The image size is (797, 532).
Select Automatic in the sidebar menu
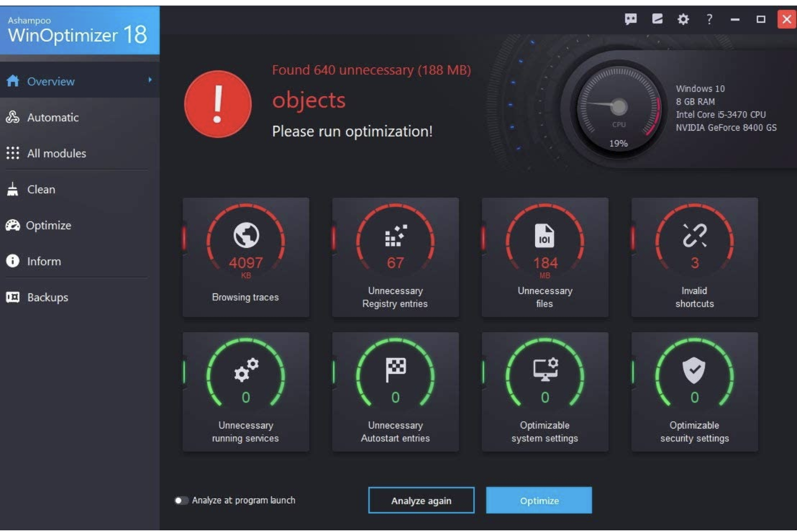click(53, 117)
